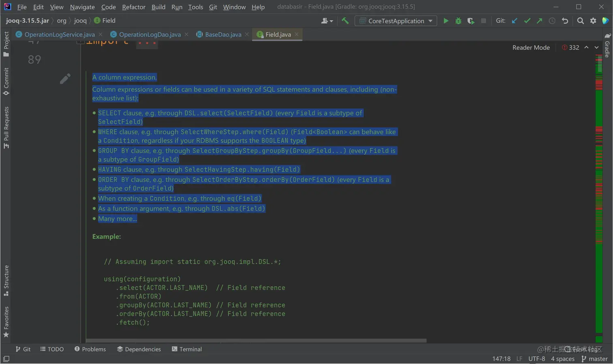Click the Rollback undo arrow icon
The image size is (613, 364).
[565, 21]
